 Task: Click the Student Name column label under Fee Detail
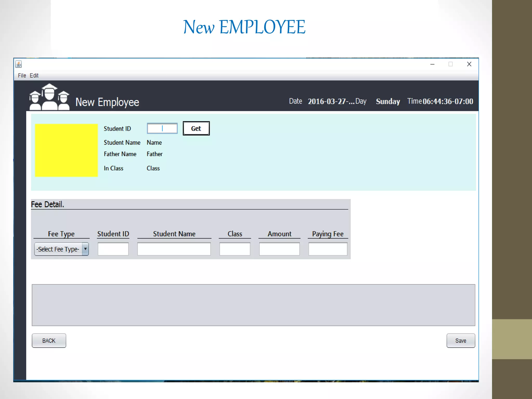[174, 234]
